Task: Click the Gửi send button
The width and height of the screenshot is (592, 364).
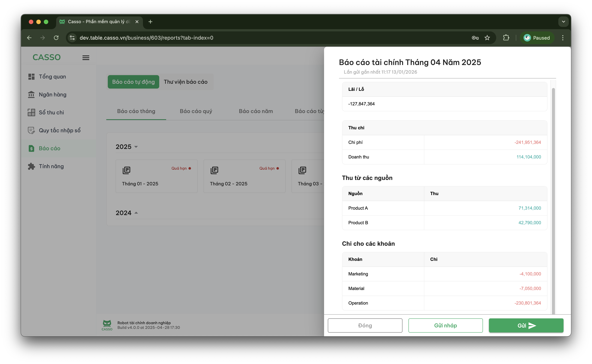Action: [526, 326]
